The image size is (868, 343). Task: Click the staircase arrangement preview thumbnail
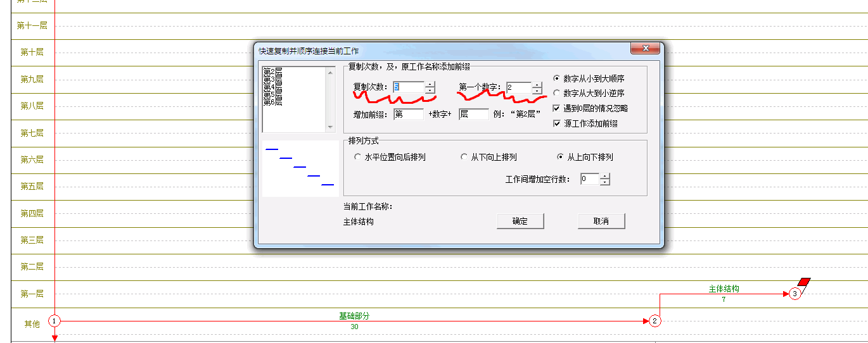(x=300, y=168)
